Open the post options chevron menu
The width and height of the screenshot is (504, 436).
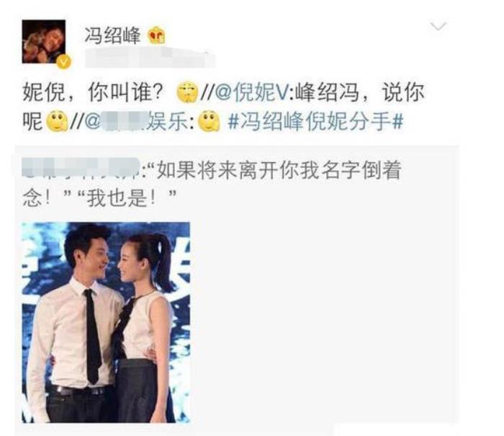tap(438, 26)
